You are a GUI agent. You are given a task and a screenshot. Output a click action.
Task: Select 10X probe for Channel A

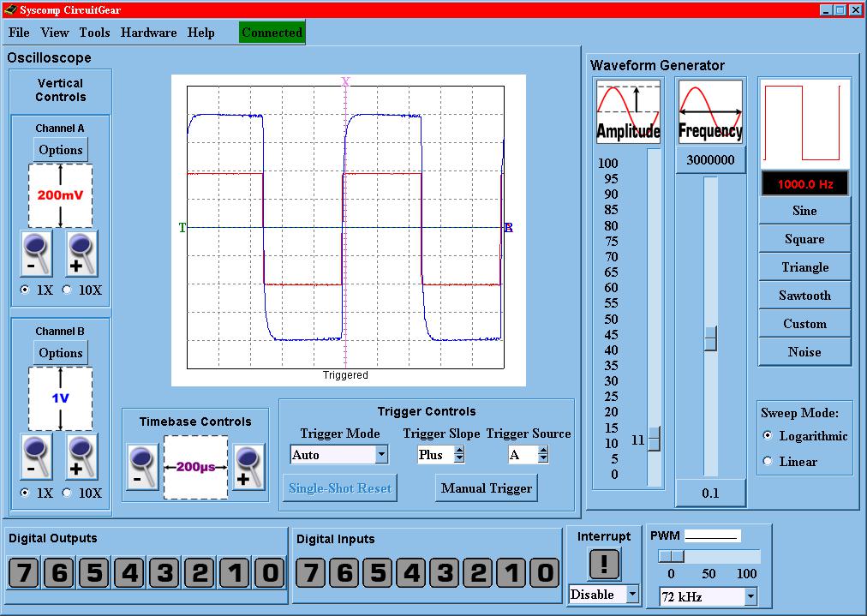pyautogui.click(x=67, y=290)
